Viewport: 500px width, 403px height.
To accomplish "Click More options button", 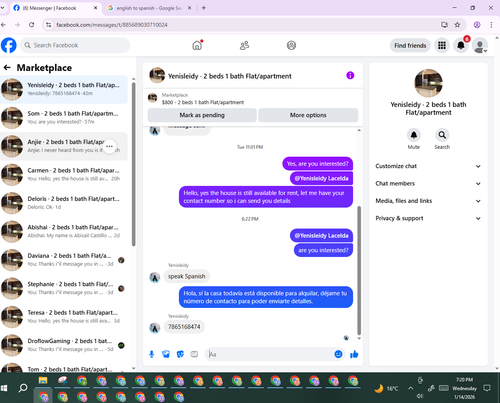I will [x=308, y=115].
